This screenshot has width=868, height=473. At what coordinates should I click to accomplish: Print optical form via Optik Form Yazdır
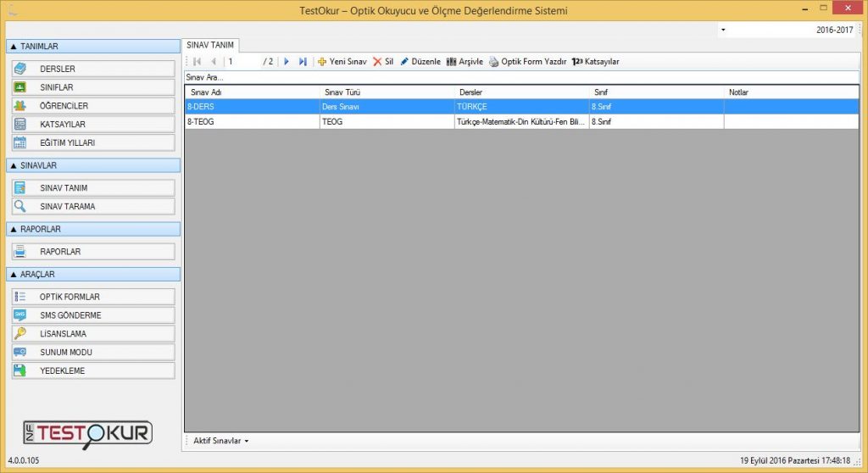point(527,62)
